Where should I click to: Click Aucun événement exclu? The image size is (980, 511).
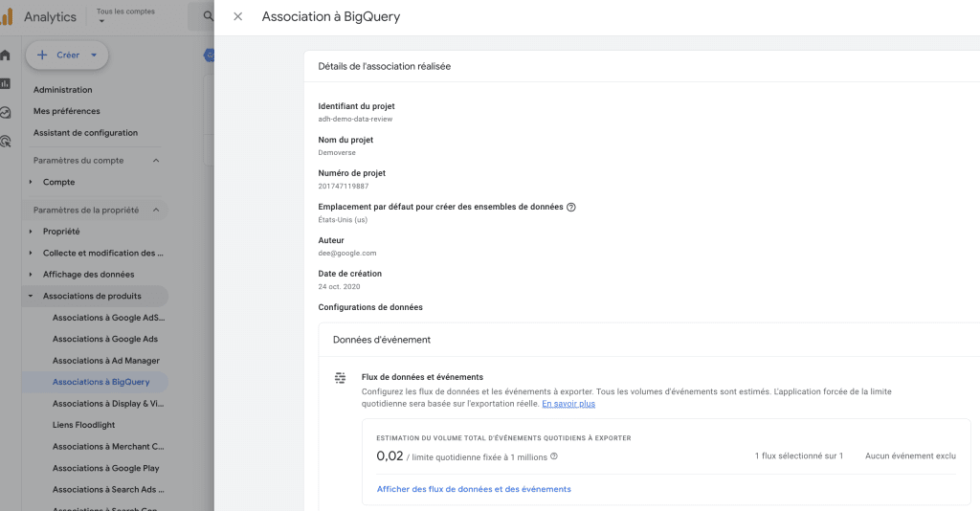tap(911, 456)
